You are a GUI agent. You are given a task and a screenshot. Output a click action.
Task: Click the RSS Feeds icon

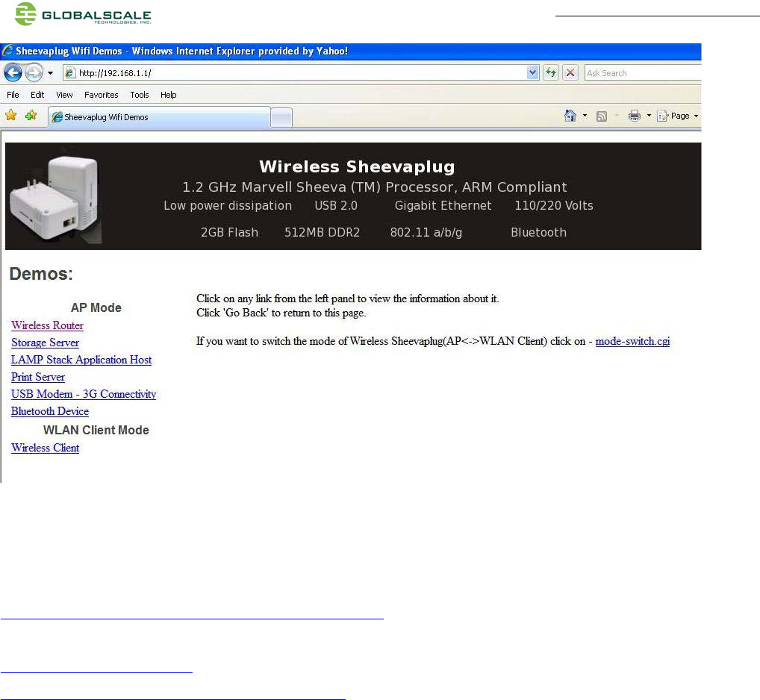[x=602, y=116]
